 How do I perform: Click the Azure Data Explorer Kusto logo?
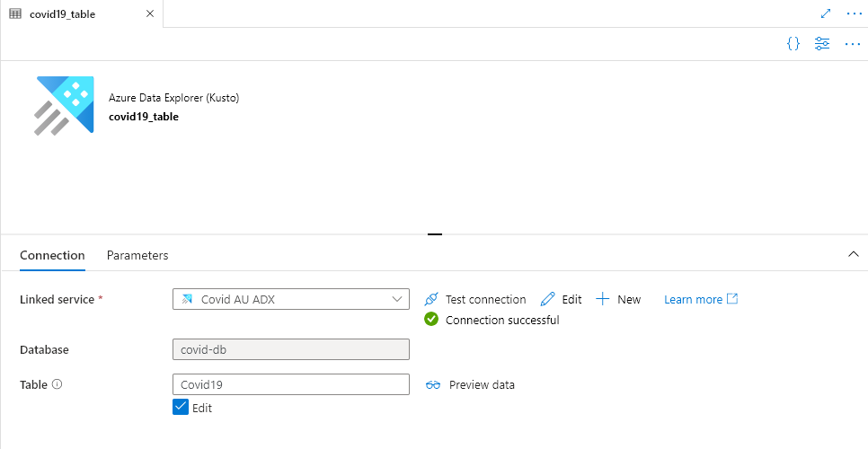coord(64,106)
